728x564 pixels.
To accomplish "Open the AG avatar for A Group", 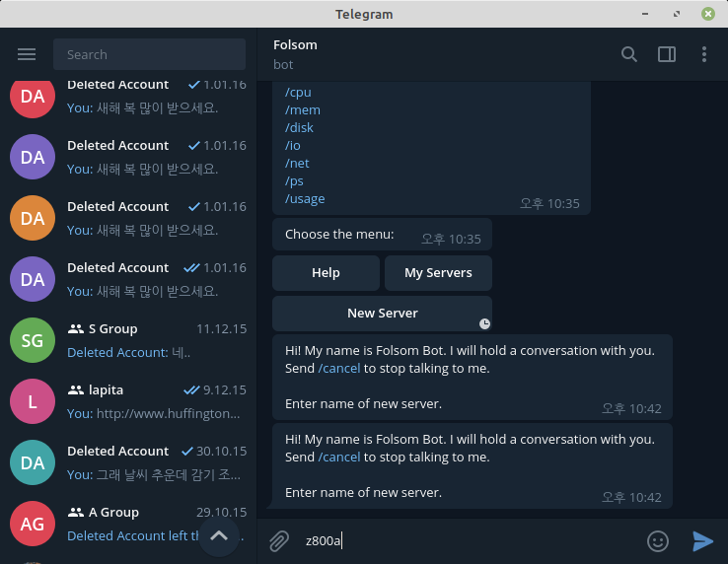I will tap(33, 524).
